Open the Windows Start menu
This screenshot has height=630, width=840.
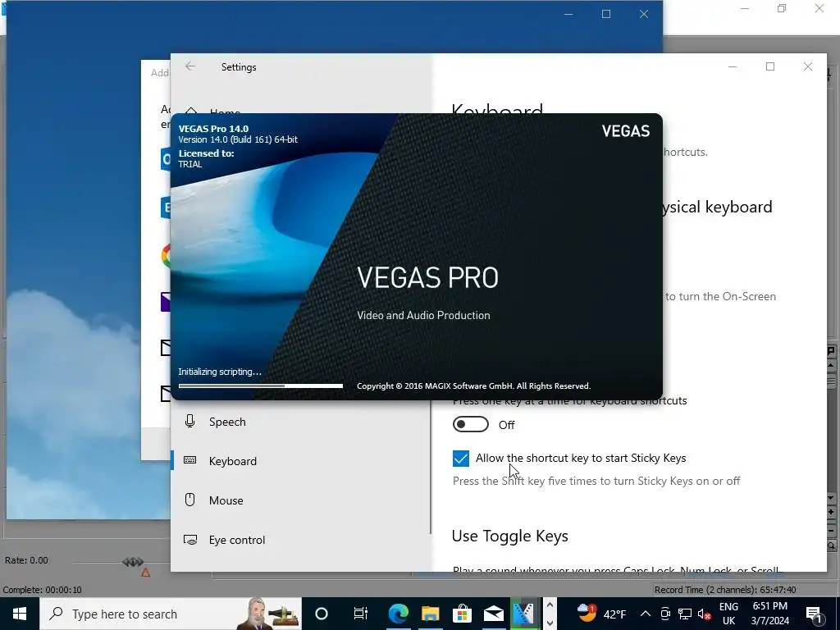coord(20,614)
